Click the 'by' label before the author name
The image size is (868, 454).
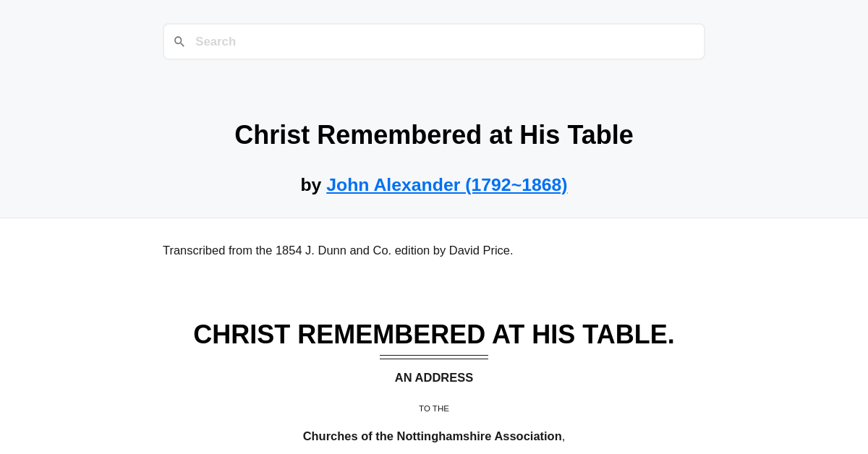click(311, 184)
